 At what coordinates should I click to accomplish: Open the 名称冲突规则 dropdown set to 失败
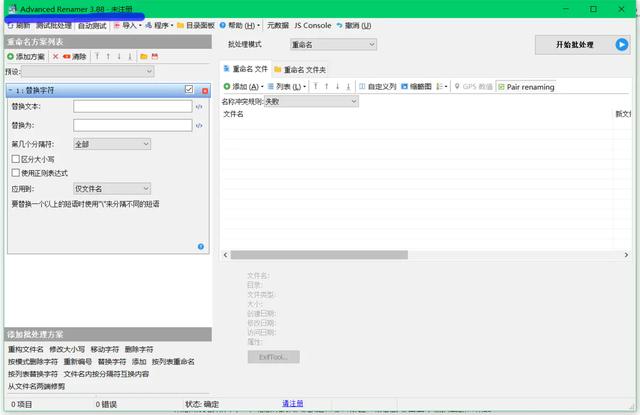coord(311,102)
